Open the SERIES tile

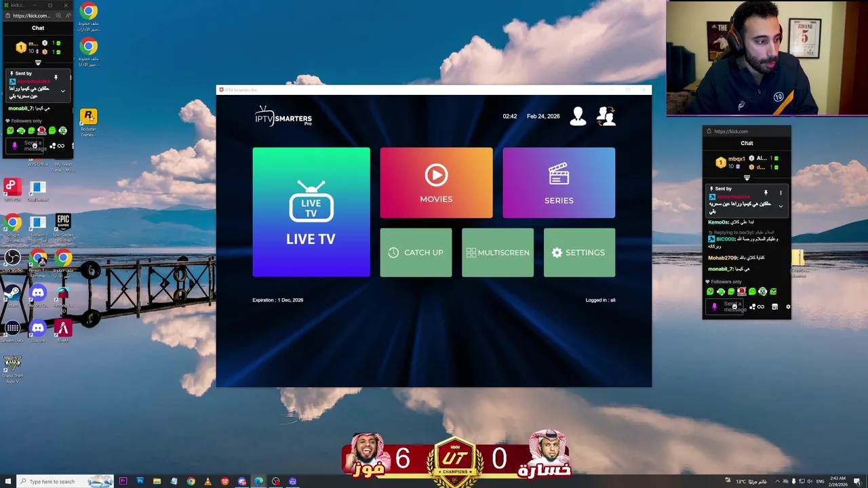[559, 183]
